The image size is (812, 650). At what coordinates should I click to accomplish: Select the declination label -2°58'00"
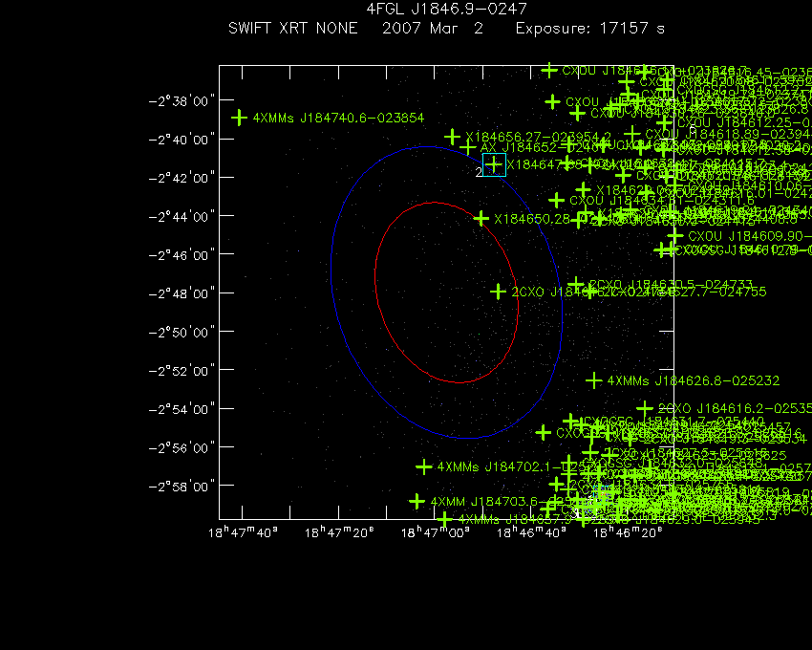(182, 487)
